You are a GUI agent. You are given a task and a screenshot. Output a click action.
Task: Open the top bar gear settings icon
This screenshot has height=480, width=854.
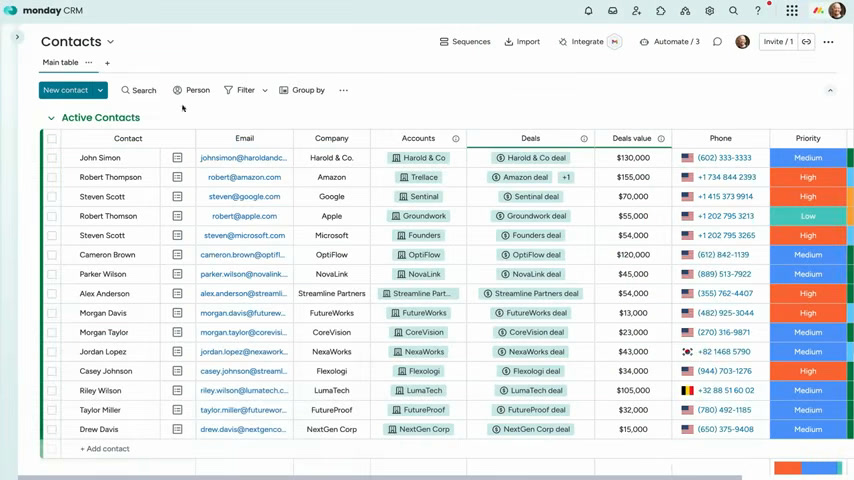click(x=709, y=10)
